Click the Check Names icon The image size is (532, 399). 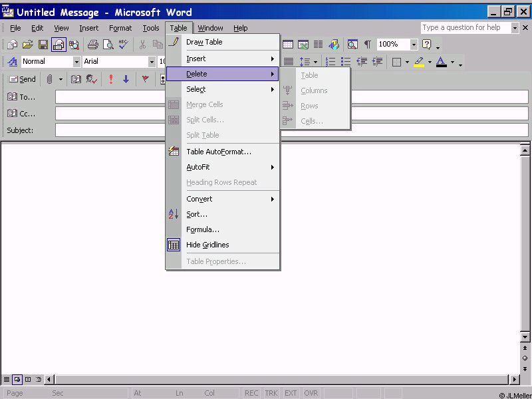coord(92,79)
